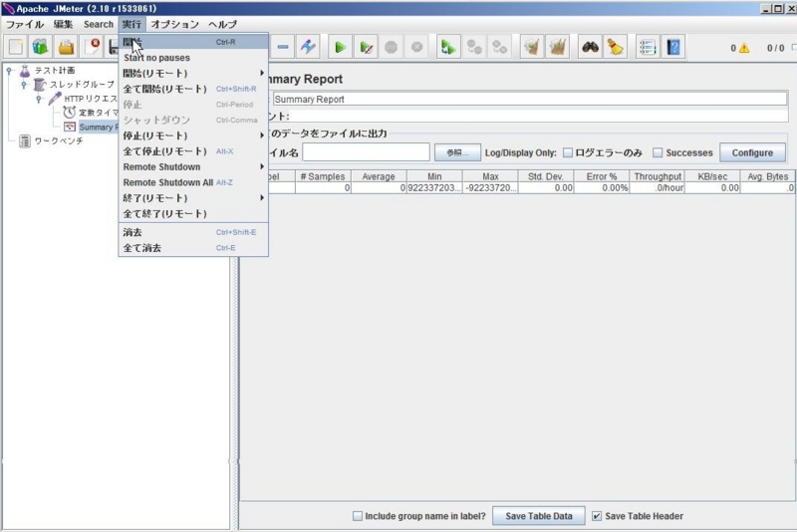The image size is (797, 532).
Task: Expand 停止(リモート) submenu arrow
Action: pyautogui.click(x=262, y=135)
